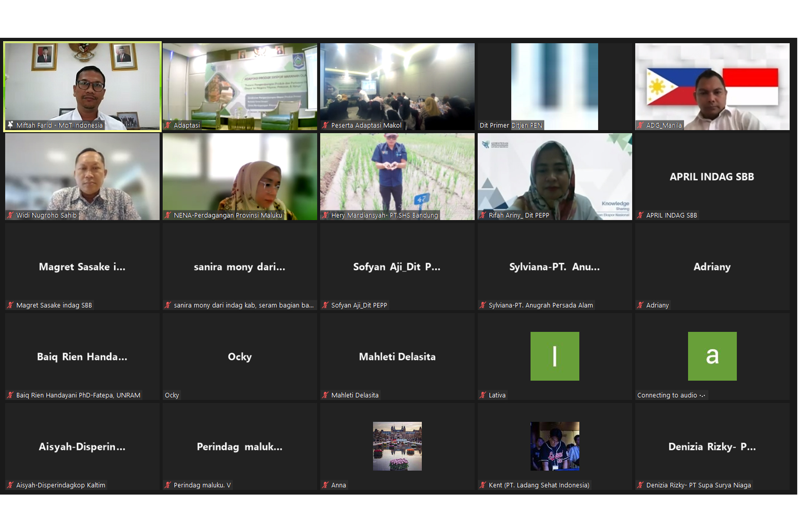This screenshot has width=798, height=532.
Task: Click muted mic icon beside Anna's name
Action: 325,485
